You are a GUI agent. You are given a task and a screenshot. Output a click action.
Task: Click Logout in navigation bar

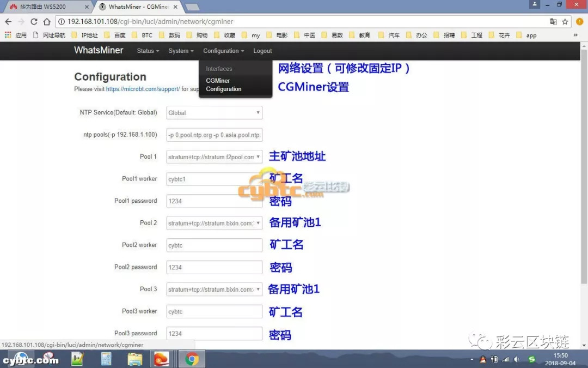click(x=262, y=51)
